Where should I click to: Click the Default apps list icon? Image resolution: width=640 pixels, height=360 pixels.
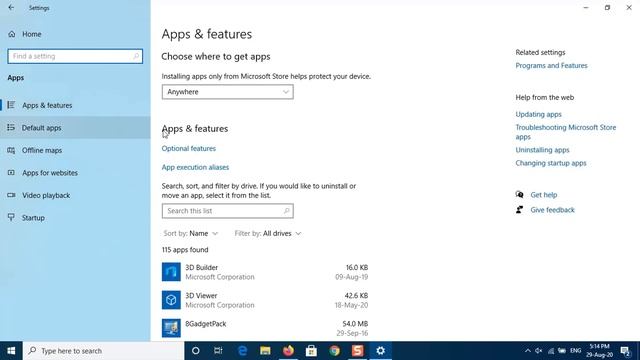11,128
